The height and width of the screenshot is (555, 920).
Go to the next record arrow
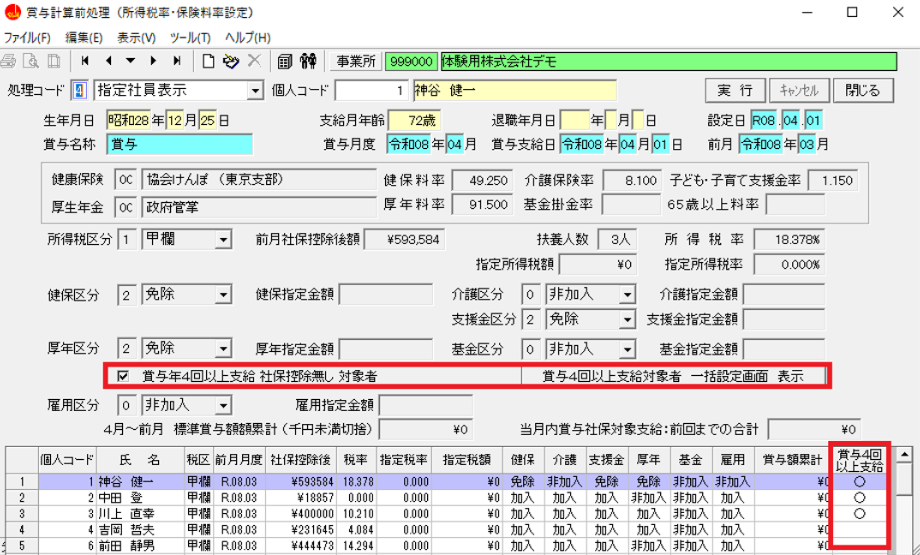153,61
